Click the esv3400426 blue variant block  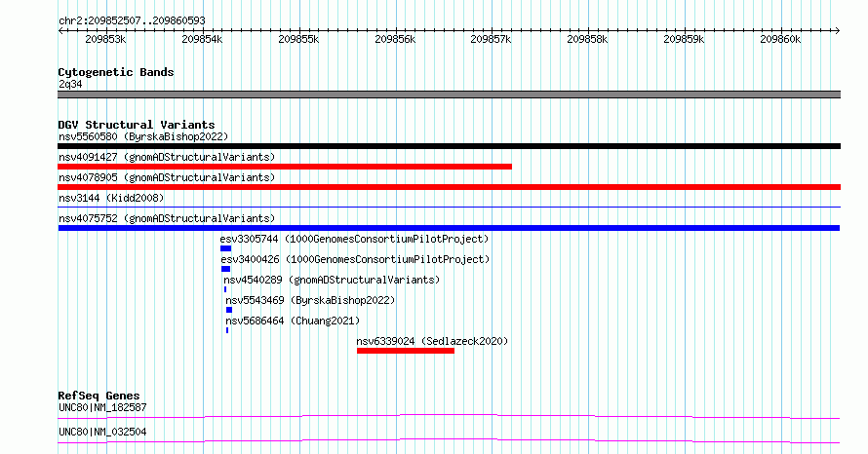tap(225, 269)
